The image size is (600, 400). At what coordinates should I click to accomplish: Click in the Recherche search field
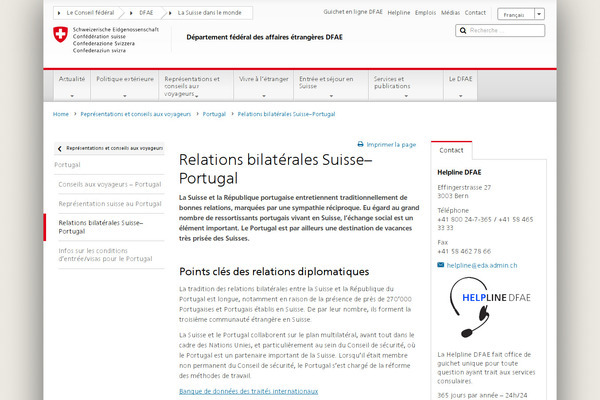[x=505, y=31]
